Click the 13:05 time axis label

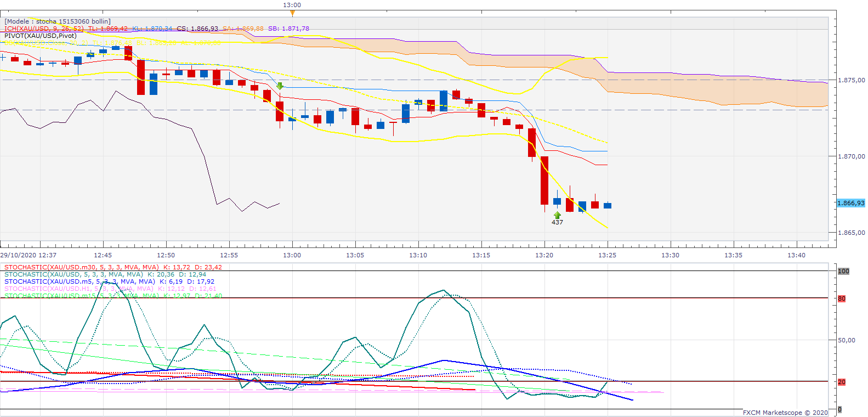coord(355,255)
